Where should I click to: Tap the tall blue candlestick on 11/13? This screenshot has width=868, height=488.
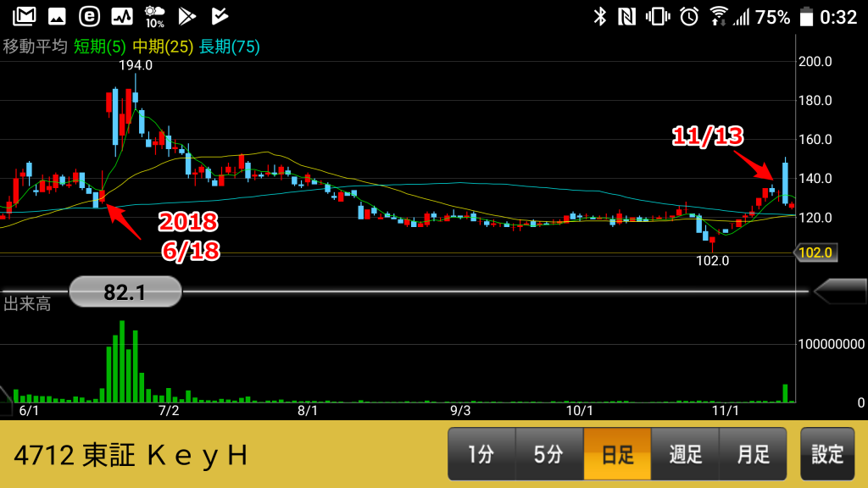pyautogui.click(x=785, y=181)
